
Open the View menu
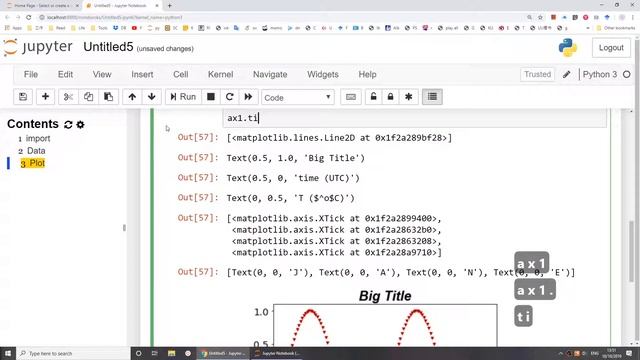click(x=102, y=75)
